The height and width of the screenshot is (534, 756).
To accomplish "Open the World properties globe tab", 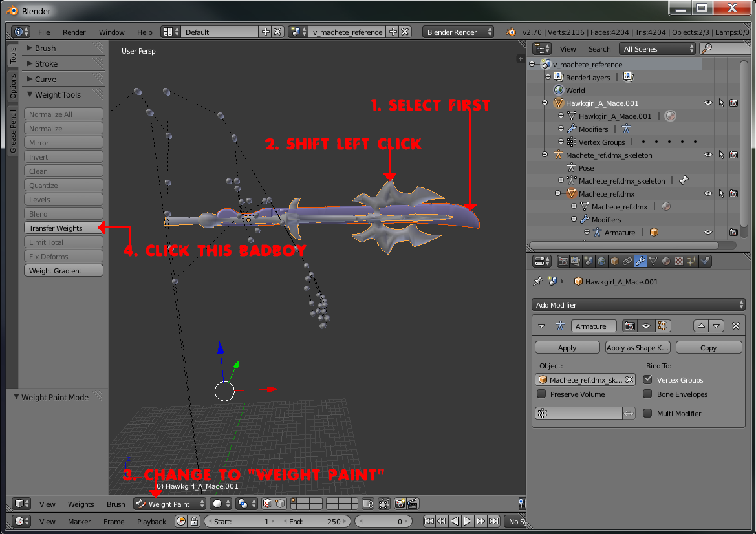I will pos(601,261).
